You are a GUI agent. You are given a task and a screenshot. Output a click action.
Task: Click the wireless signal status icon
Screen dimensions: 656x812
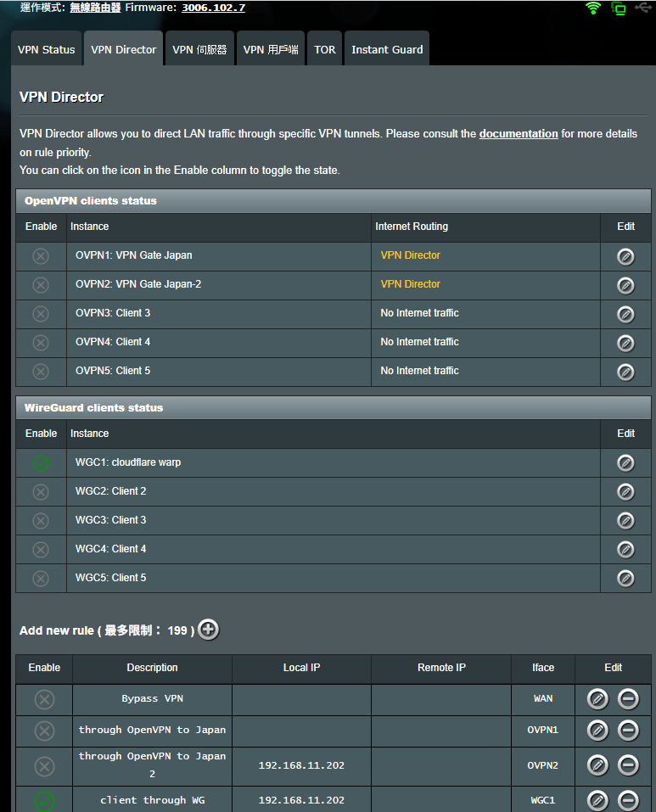pyautogui.click(x=593, y=8)
